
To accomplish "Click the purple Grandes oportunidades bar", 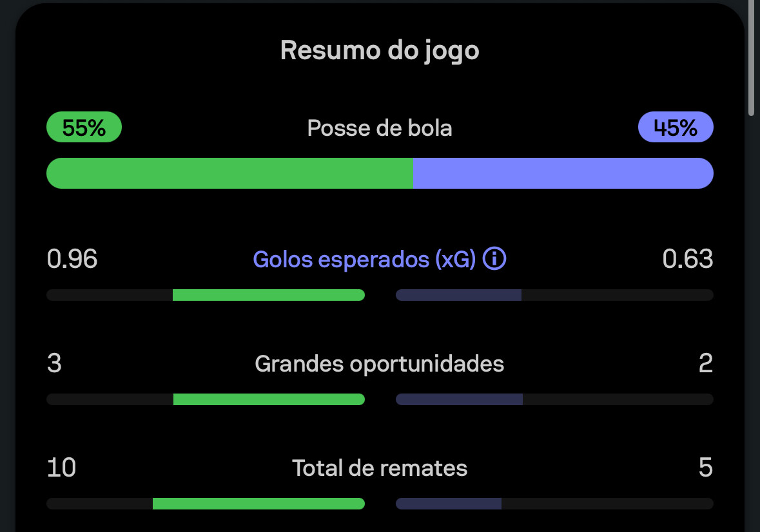I will [459, 399].
